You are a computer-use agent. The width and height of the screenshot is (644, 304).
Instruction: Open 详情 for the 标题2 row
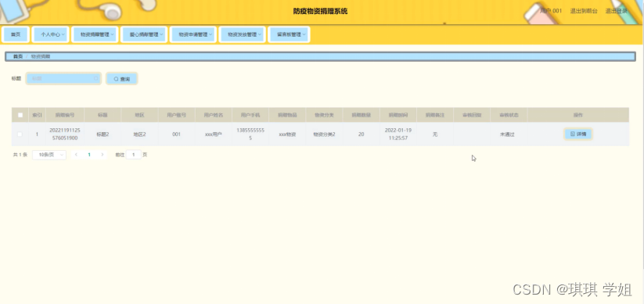click(577, 134)
